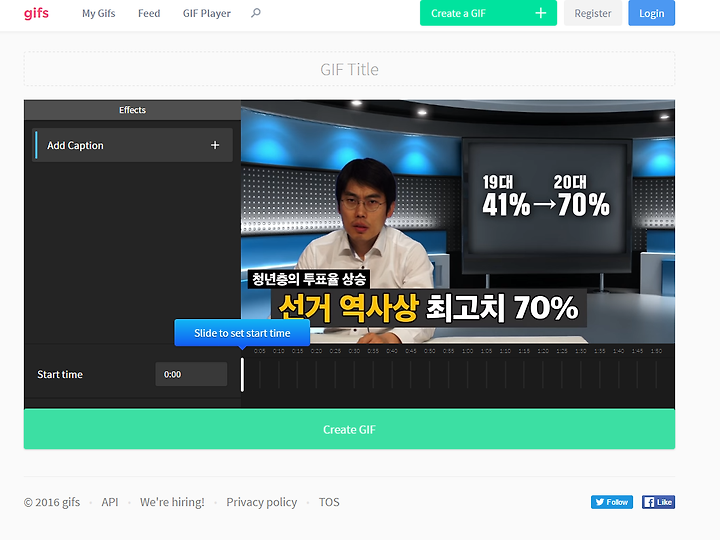The width and height of the screenshot is (720, 540).
Task: Open the We're hiring! link
Action: click(x=172, y=502)
